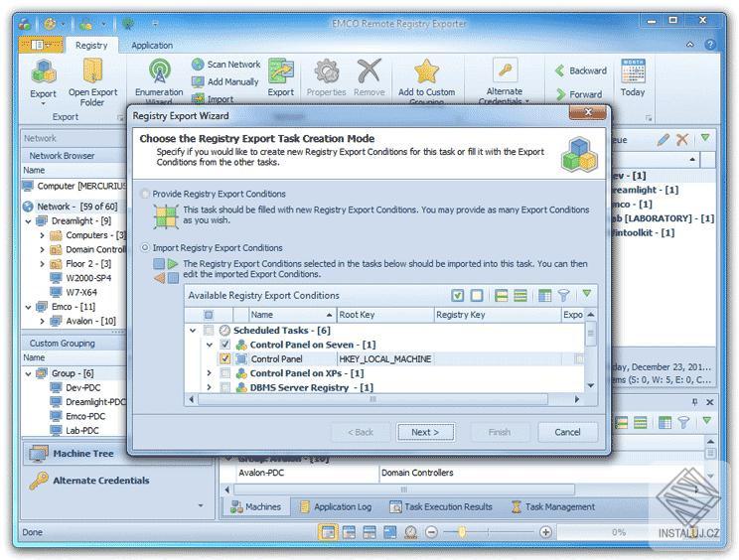
Task: Switch to the Application ribbon tab
Action: click(152, 46)
